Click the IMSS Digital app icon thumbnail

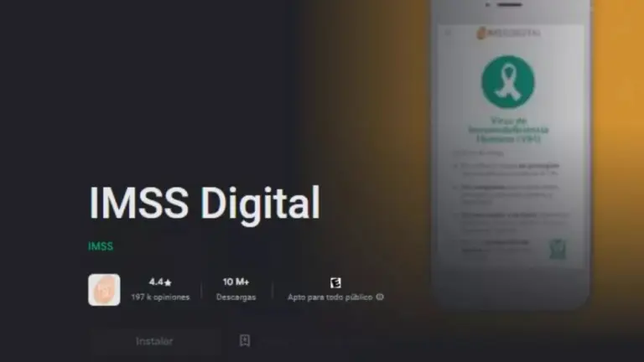tap(104, 290)
